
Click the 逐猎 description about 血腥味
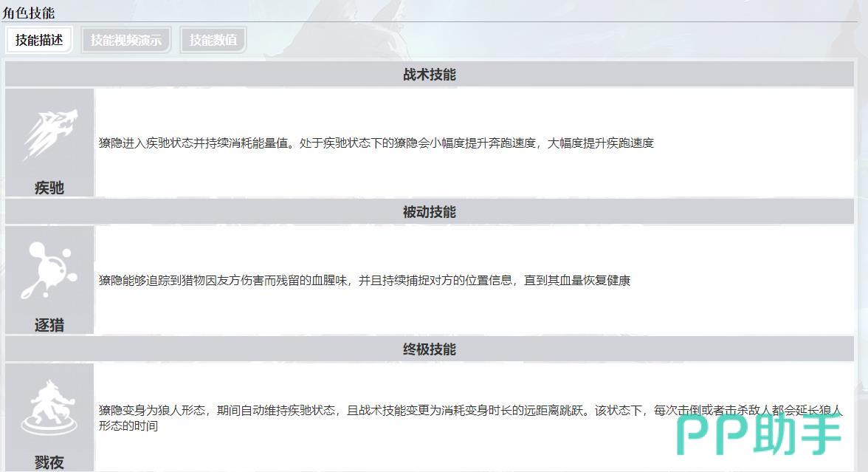pos(365,281)
